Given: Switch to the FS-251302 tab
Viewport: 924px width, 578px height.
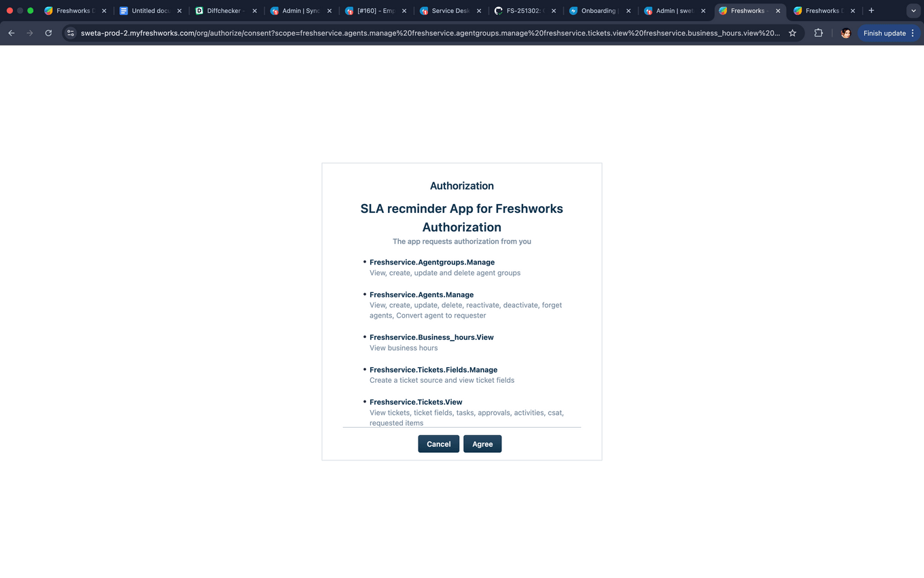Looking at the screenshot, I should pyautogui.click(x=524, y=11).
